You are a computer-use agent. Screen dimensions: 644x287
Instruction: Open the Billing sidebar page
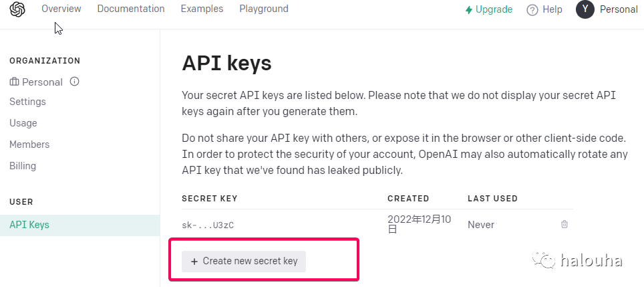23,166
